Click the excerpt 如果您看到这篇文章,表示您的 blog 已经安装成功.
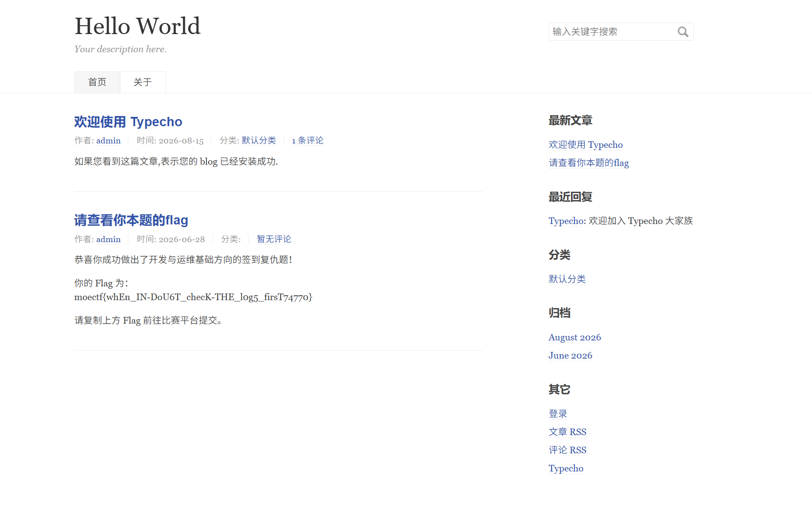 tap(176, 162)
